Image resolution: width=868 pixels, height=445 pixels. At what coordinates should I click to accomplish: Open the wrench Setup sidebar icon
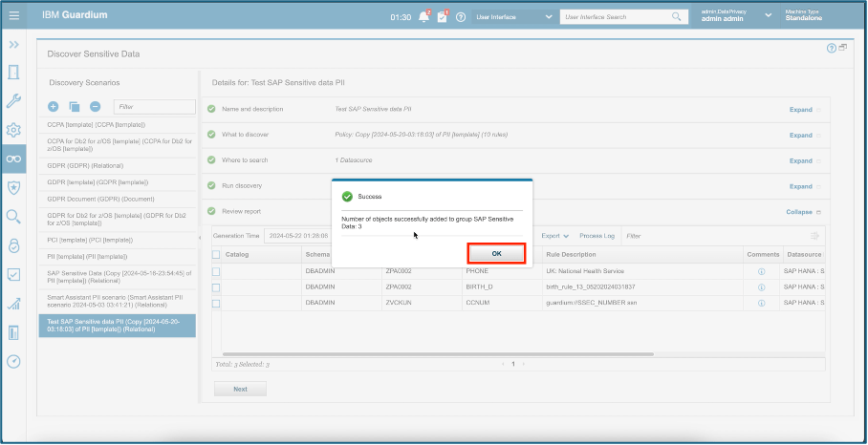coord(13,101)
